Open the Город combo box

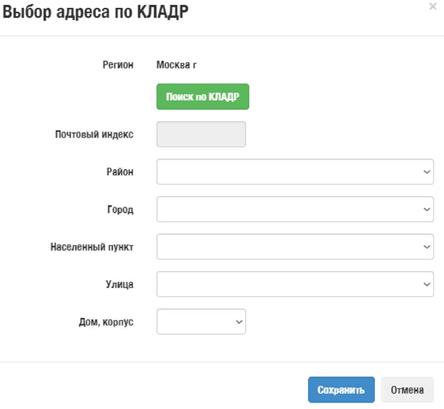295,209
